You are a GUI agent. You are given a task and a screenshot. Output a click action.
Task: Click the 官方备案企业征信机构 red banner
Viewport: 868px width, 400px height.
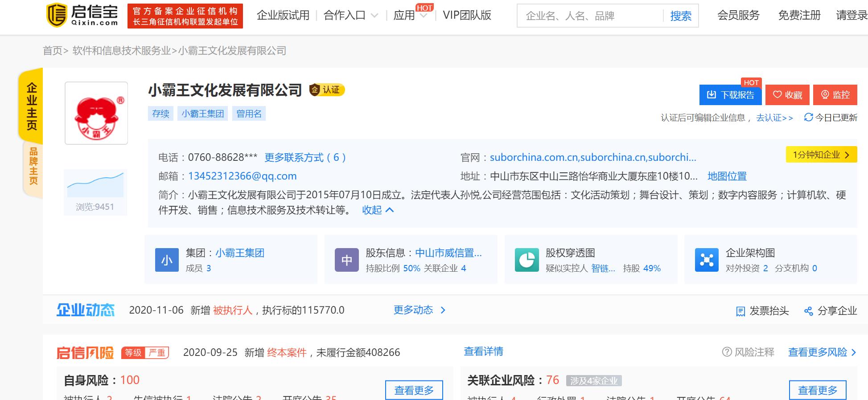tap(185, 16)
